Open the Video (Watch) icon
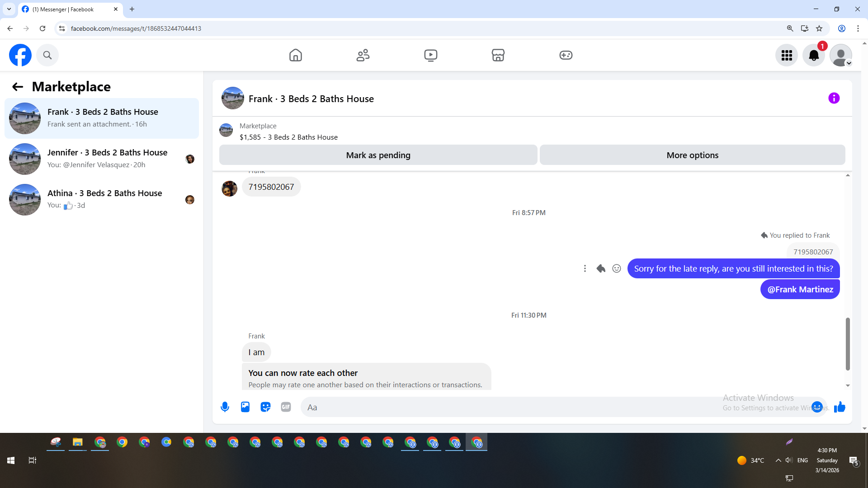 [x=431, y=55]
